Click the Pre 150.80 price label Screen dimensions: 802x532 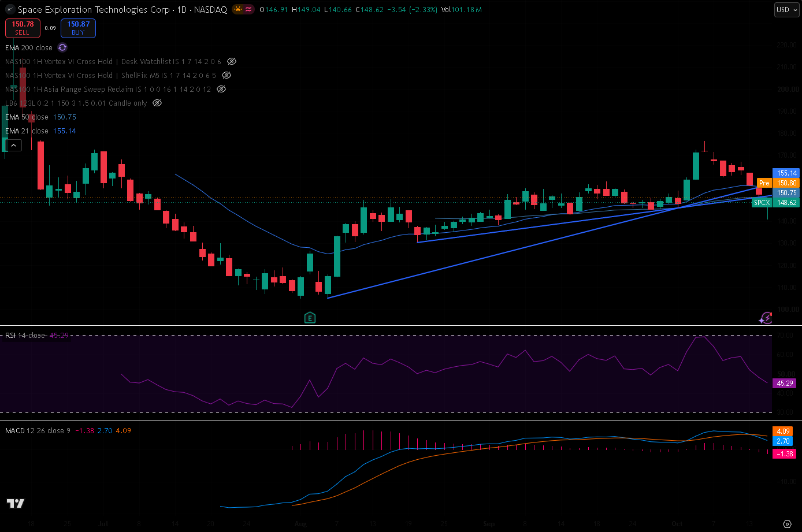778,183
